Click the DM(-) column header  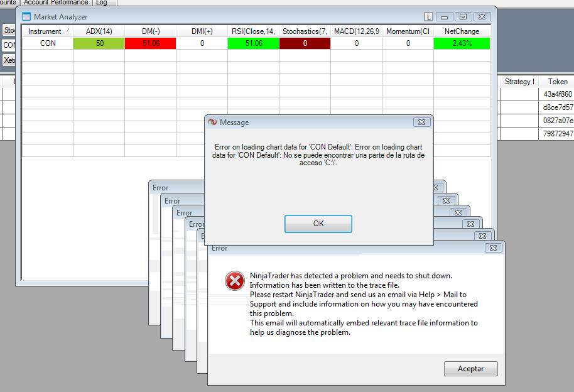tap(151, 31)
